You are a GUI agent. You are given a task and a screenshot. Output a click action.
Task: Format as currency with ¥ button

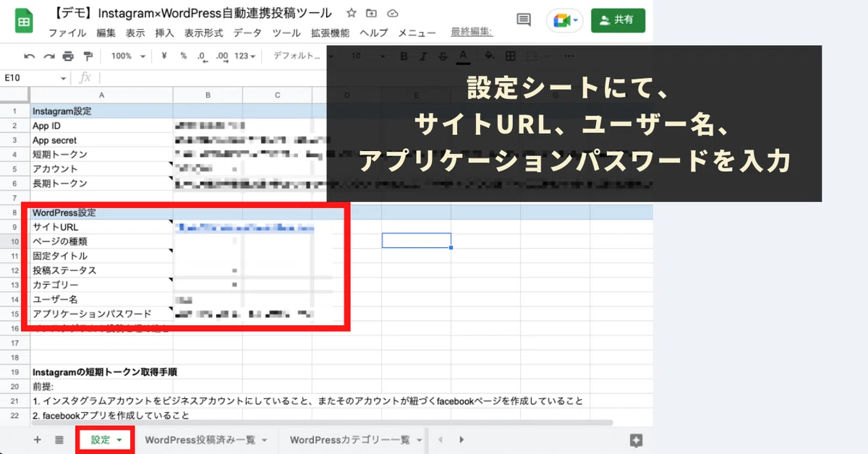point(164,56)
